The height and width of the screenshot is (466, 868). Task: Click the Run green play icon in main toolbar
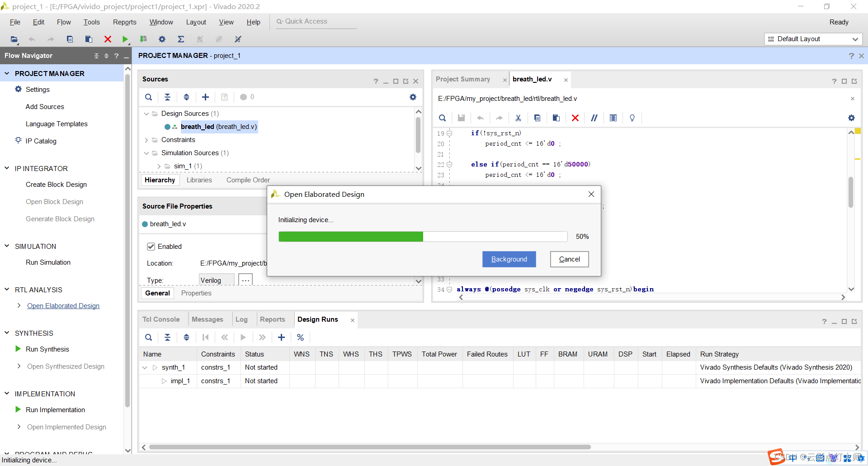125,39
